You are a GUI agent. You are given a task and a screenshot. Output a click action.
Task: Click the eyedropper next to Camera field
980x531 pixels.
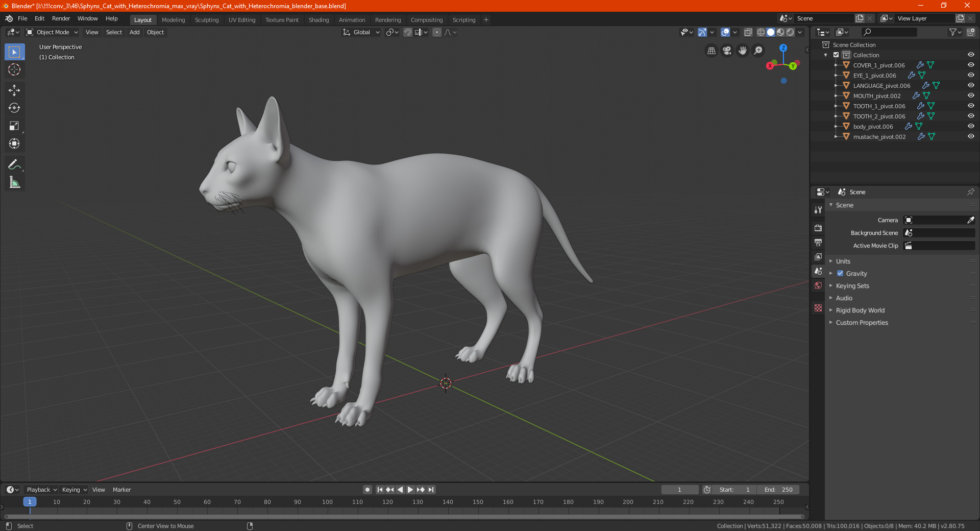tap(970, 220)
